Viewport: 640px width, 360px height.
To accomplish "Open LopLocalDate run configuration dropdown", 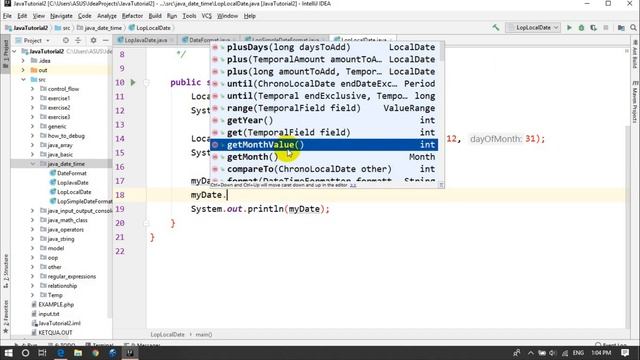I will [x=533, y=28].
